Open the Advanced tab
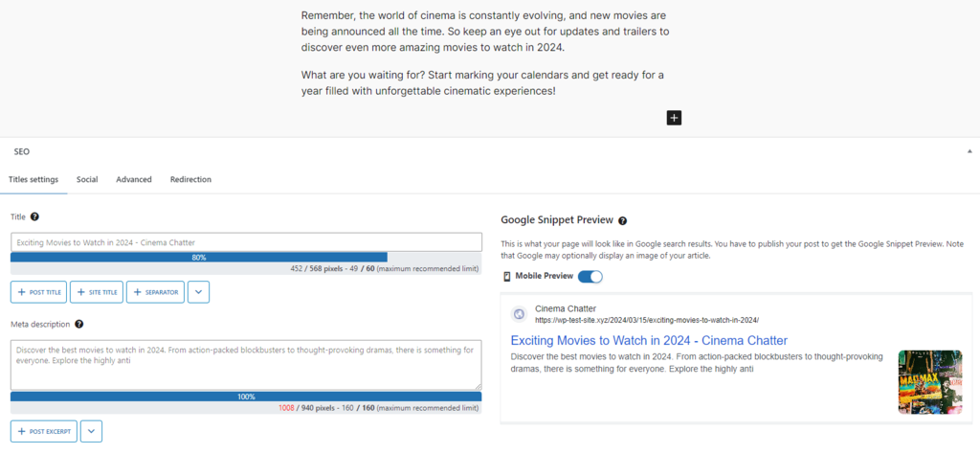980x454 pixels. (x=134, y=179)
